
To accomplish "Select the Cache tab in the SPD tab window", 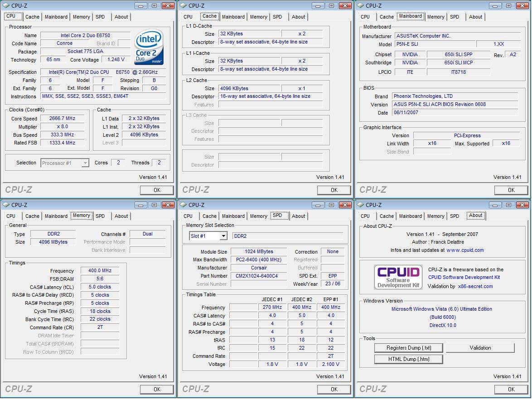I will [x=209, y=216].
